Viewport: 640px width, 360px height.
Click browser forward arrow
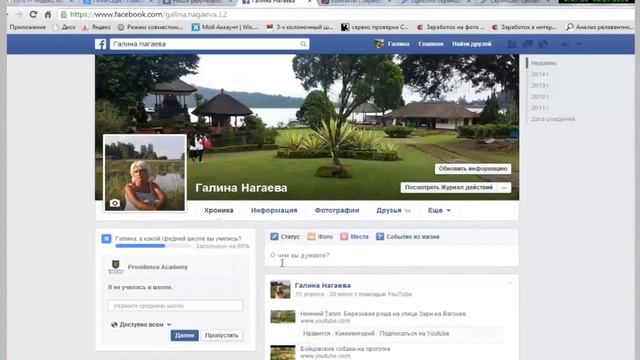coord(19,14)
